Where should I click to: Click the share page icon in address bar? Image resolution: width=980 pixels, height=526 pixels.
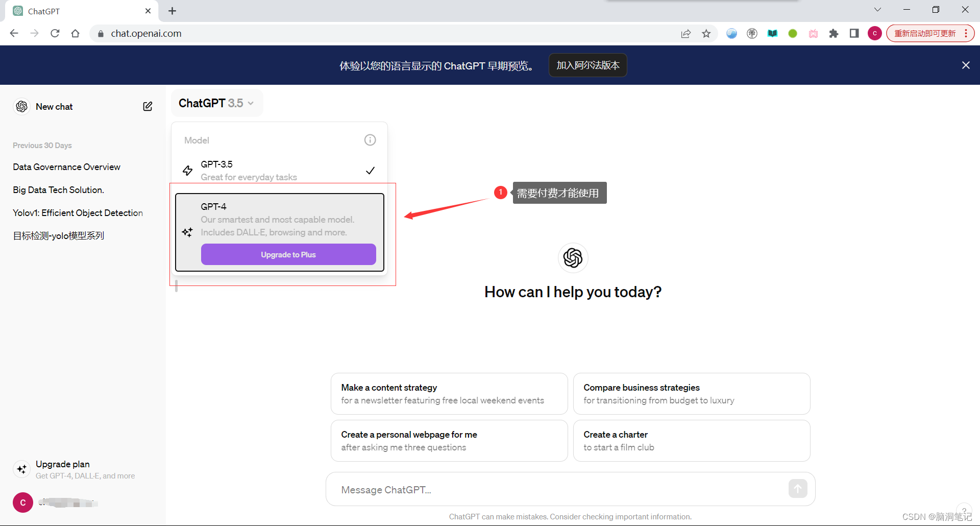point(686,34)
